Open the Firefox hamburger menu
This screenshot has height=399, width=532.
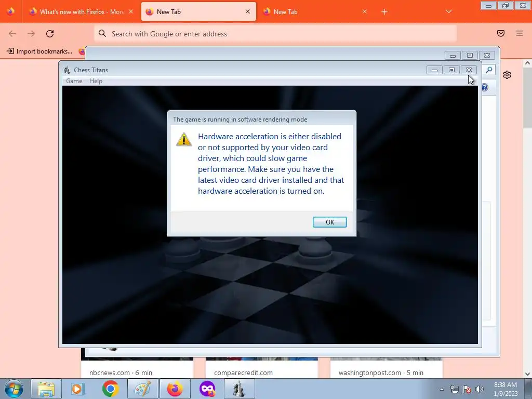pos(520,33)
